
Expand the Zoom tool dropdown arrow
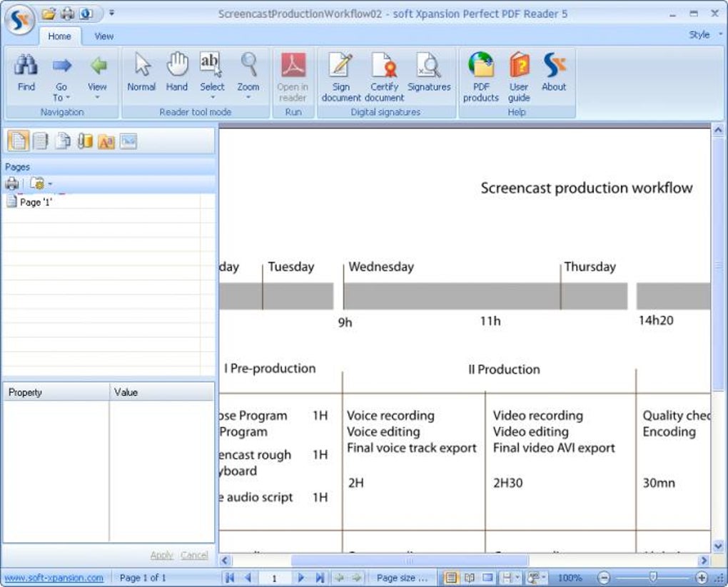click(x=248, y=98)
